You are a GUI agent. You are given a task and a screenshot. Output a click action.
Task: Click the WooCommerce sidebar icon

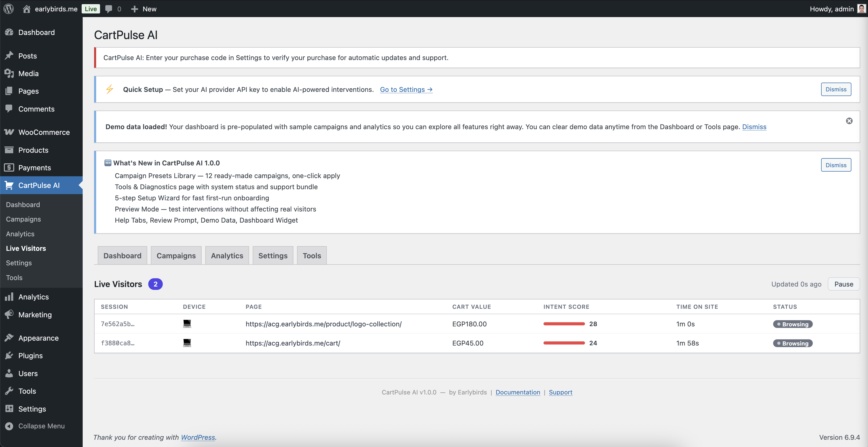click(9, 132)
